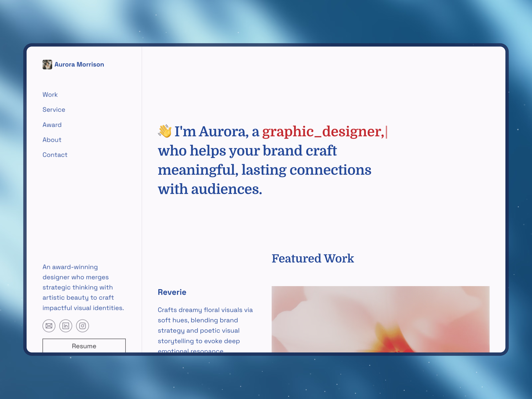Open the Instagram profile icon
Image resolution: width=532 pixels, height=399 pixels.
point(82,326)
